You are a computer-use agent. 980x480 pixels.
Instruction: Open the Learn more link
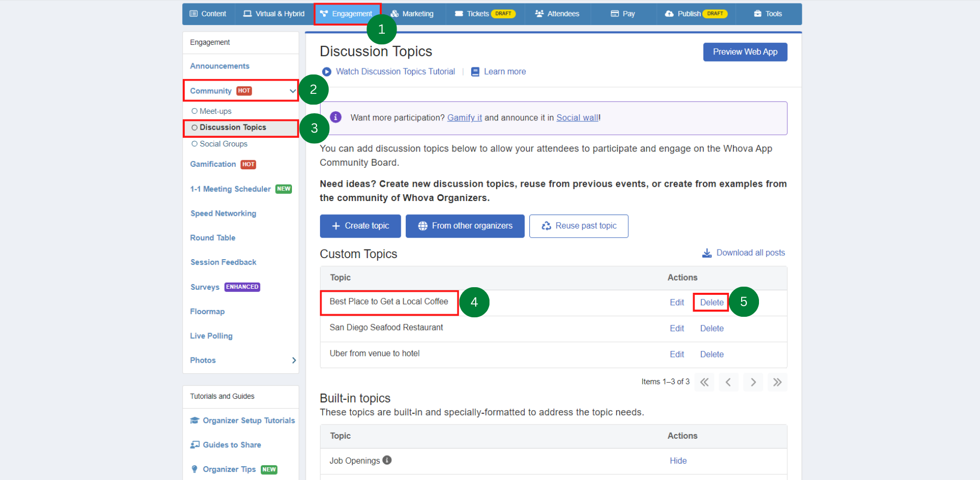[505, 72]
